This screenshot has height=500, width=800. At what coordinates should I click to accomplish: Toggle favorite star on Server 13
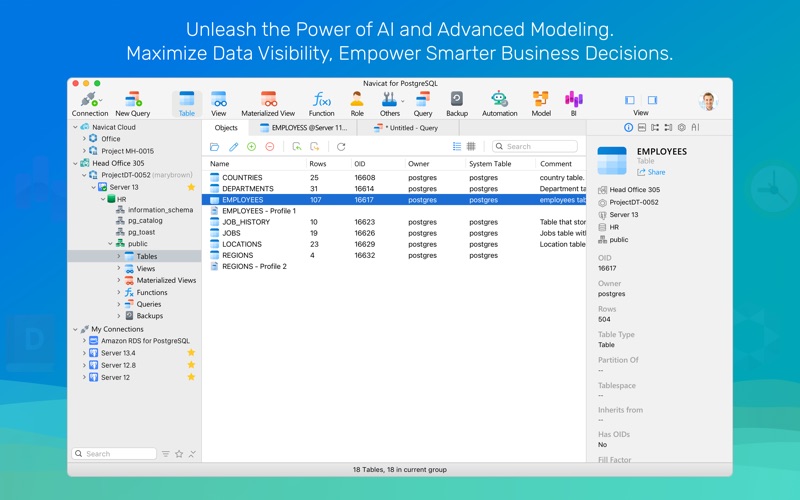pyautogui.click(x=191, y=187)
